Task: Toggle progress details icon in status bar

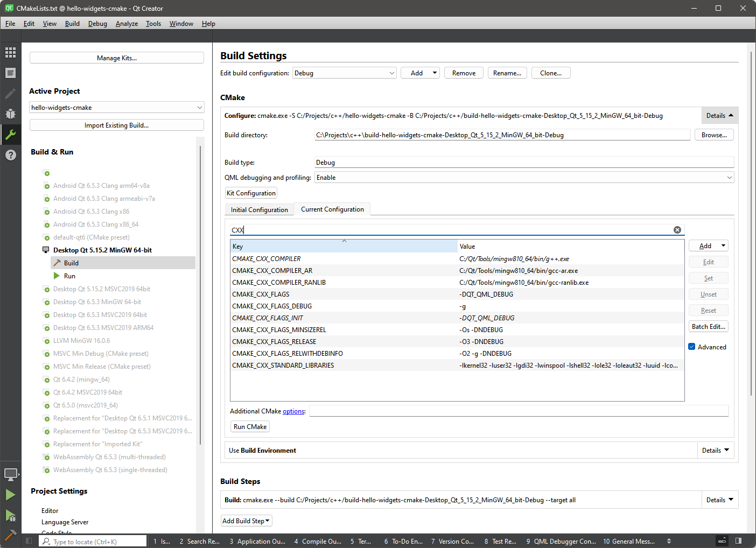Action: (x=722, y=541)
